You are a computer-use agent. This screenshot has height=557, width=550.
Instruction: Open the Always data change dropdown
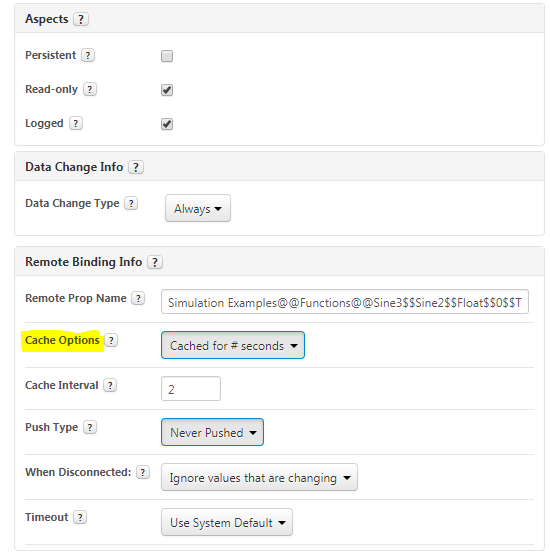[198, 209]
